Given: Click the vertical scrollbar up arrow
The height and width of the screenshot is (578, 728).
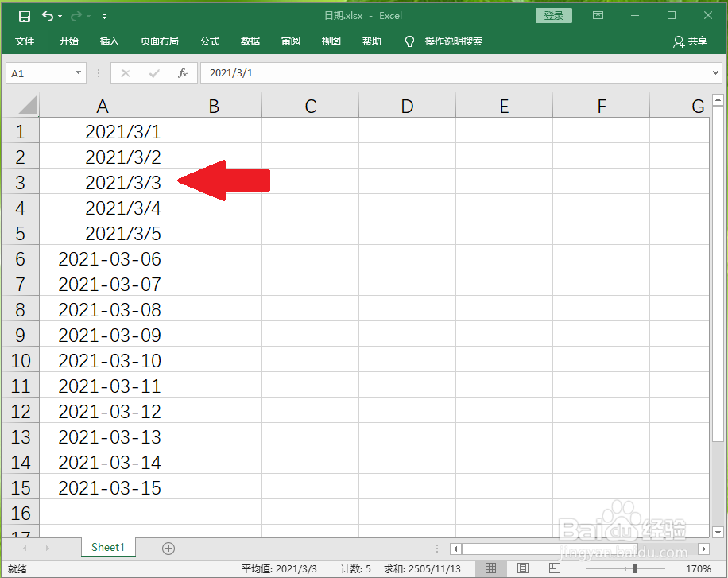Looking at the screenshot, I should point(718,99).
